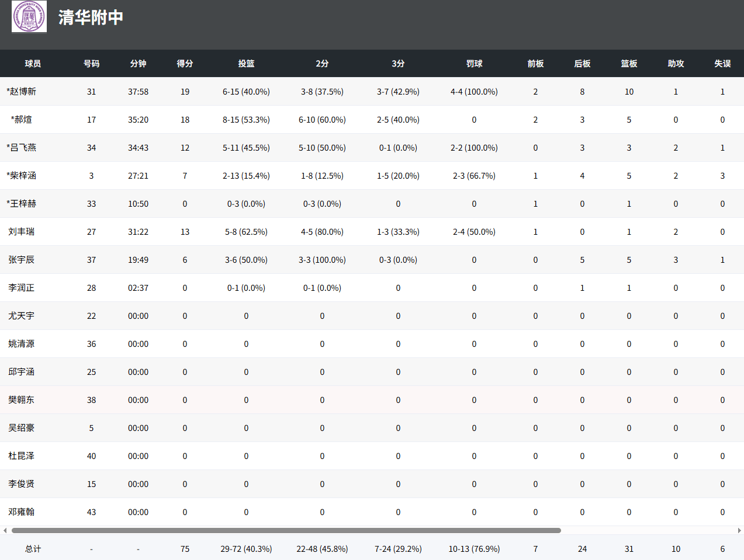
Task: Click the 总计 totals row label
Action: 33,549
